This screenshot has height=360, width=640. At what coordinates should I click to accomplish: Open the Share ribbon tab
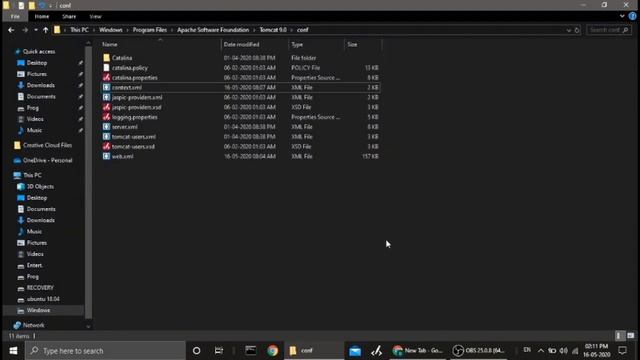click(x=69, y=16)
